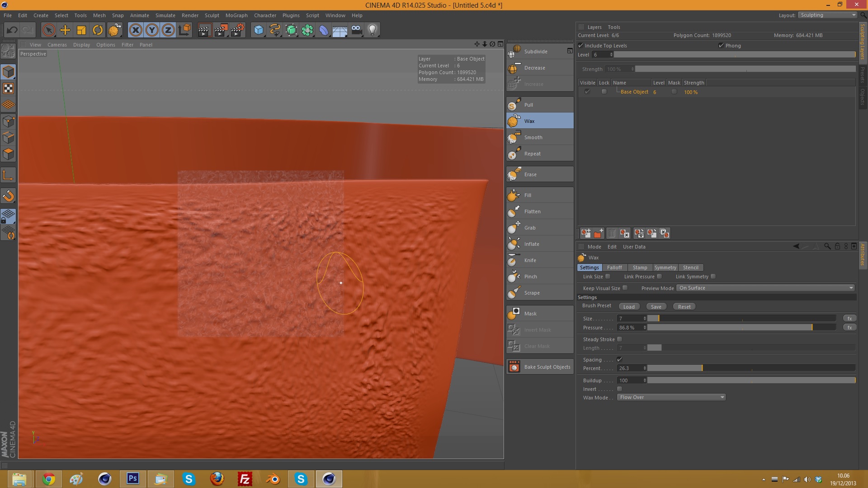The width and height of the screenshot is (868, 488).
Task: Choose the Grab sculpt tool
Action: pos(529,228)
